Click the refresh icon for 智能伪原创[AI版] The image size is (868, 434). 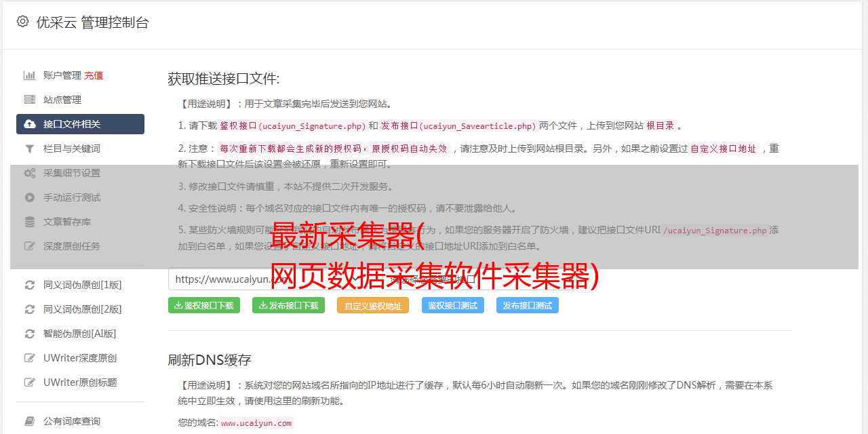(x=30, y=334)
